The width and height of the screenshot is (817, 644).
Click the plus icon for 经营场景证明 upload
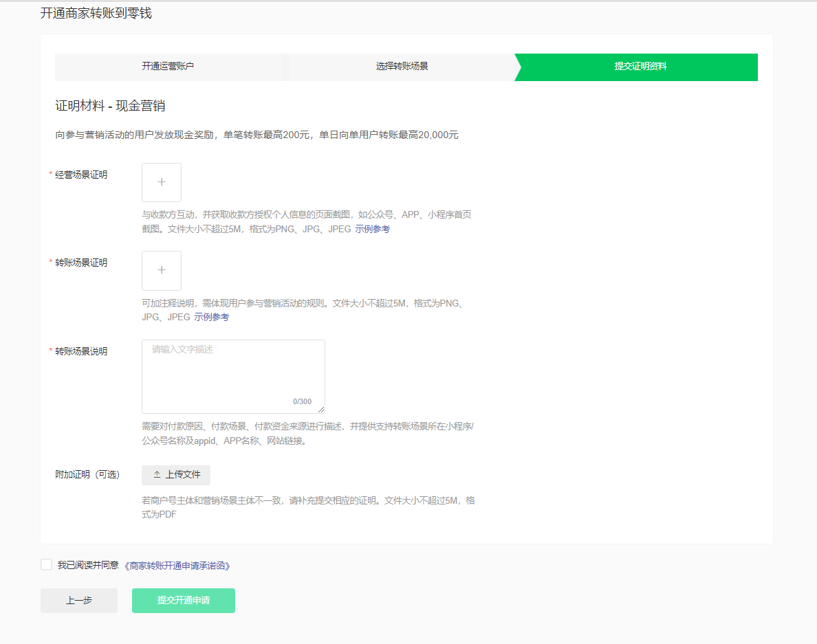[x=162, y=182]
